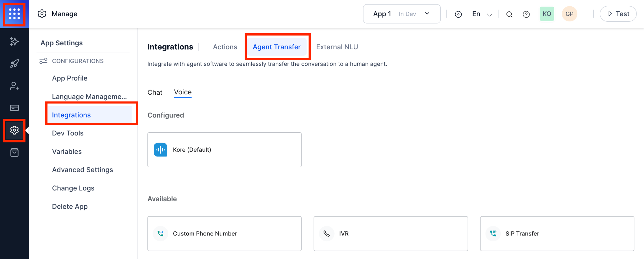Click the Test button

point(618,14)
